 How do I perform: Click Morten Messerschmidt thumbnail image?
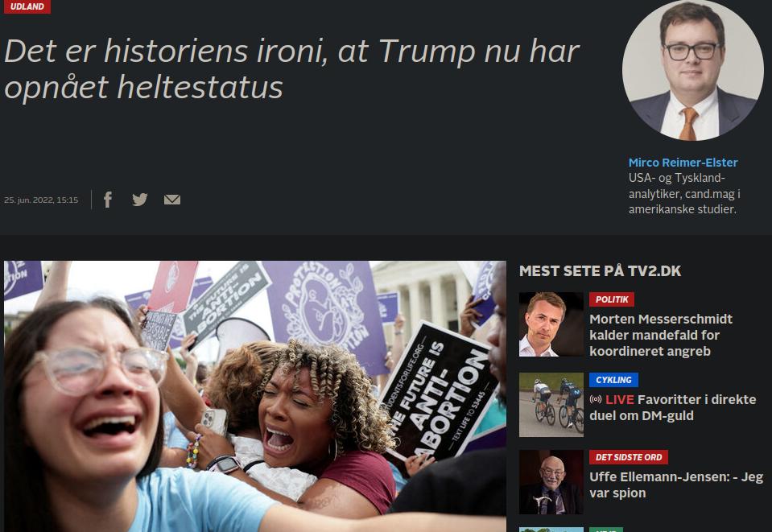551,324
